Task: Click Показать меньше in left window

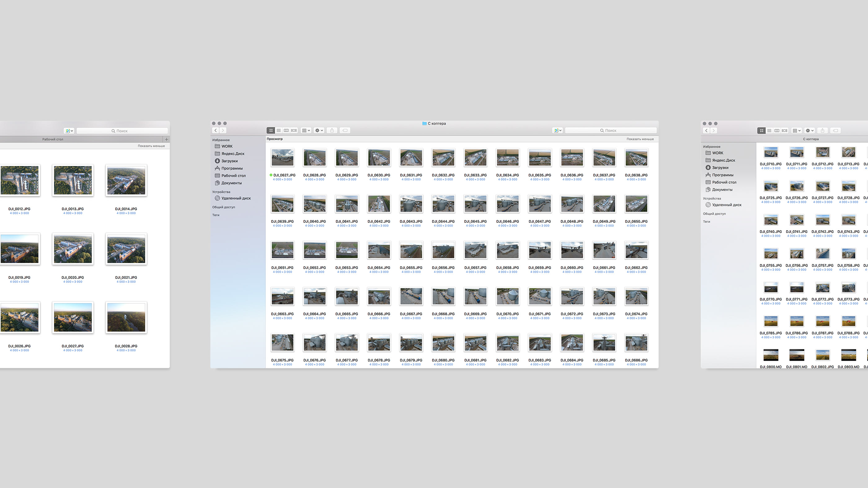Action: pyautogui.click(x=151, y=146)
